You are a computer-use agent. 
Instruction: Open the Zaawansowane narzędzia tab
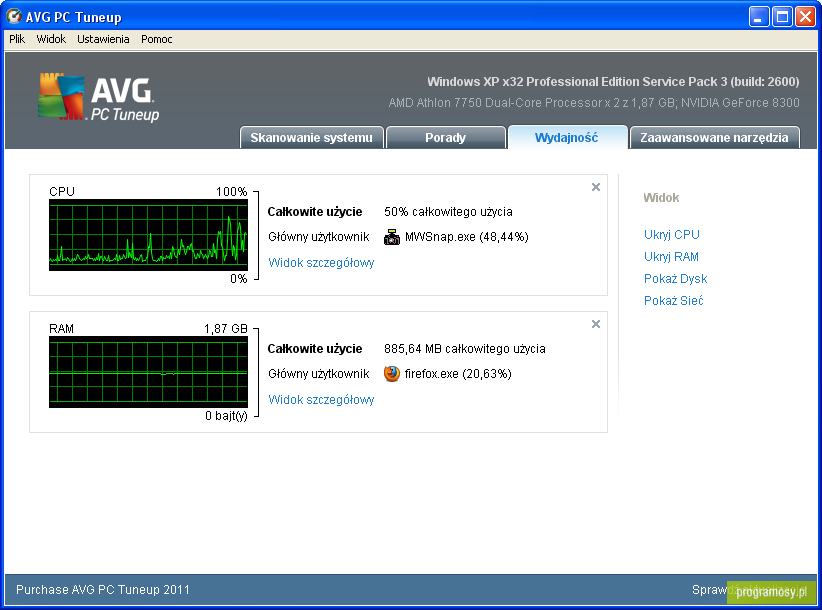pos(715,137)
